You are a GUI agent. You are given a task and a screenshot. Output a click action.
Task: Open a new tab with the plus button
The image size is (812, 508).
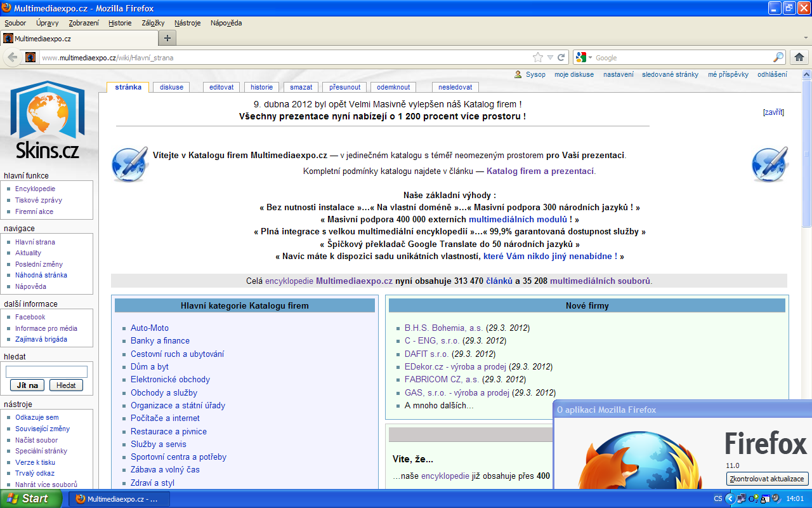tap(167, 38)
